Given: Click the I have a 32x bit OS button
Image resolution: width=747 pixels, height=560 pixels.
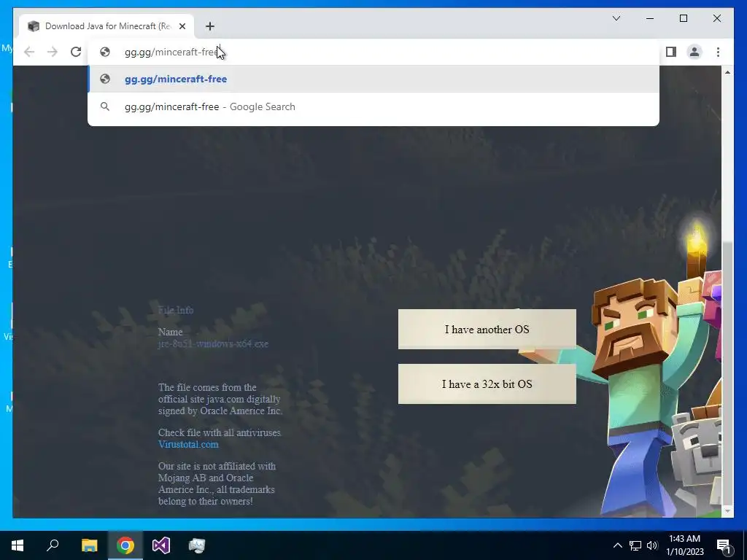Looking at the screenshot, I should (487, 384).
